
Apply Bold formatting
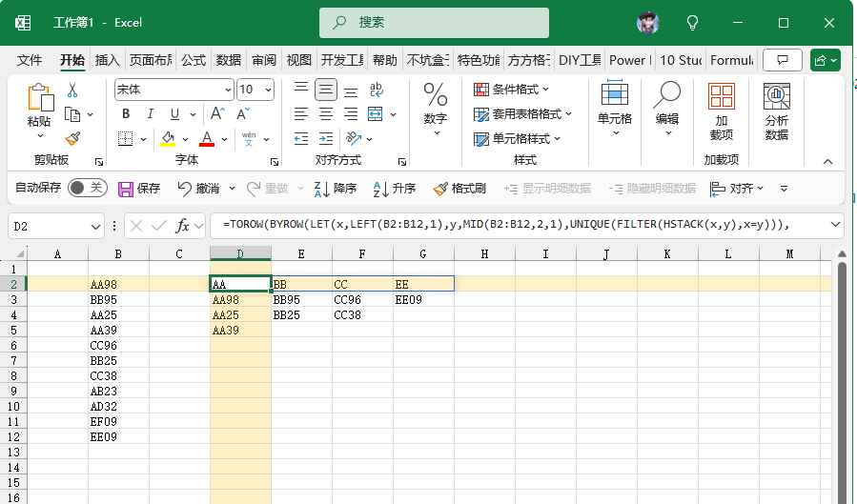pyautogui.click(x=126, y=113)
